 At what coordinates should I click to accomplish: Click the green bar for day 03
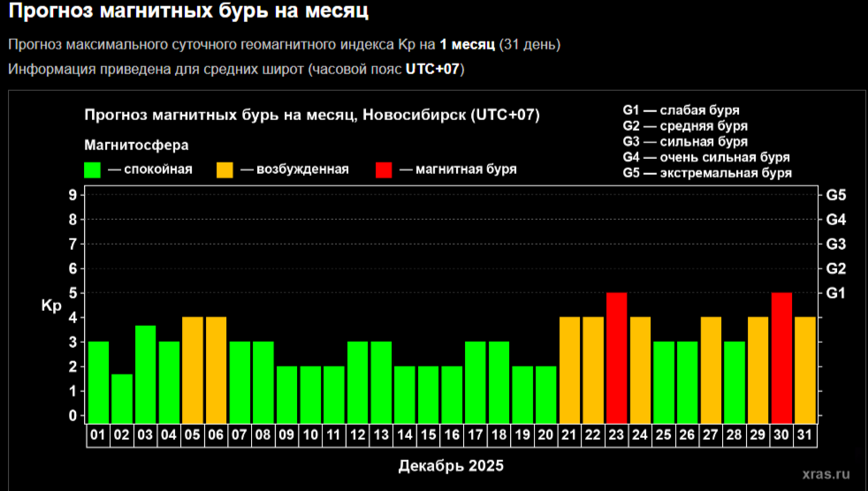point(146,374)
